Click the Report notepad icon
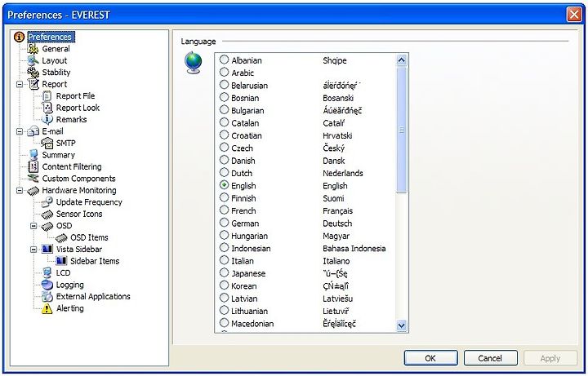The image size is (588, 376). pyautogui.click(x=33, y=84)
